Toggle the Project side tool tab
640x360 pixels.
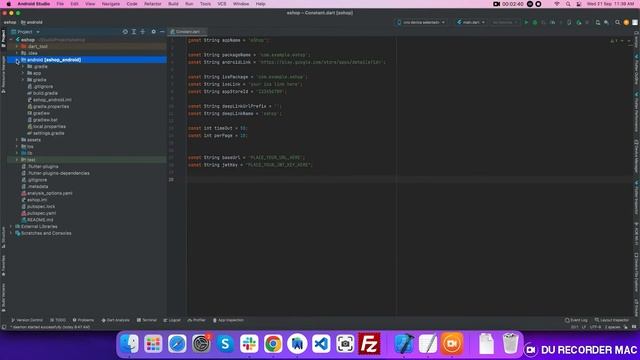(x=3, y=38)
